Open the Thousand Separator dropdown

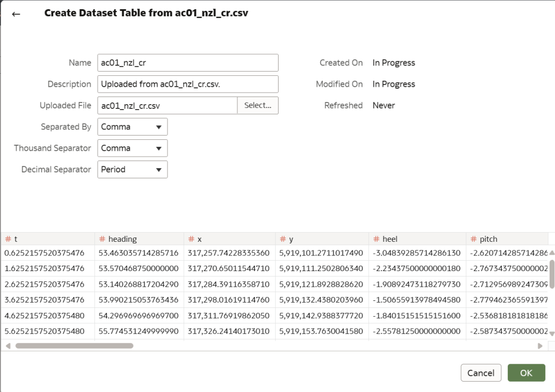tap(132, 148)
